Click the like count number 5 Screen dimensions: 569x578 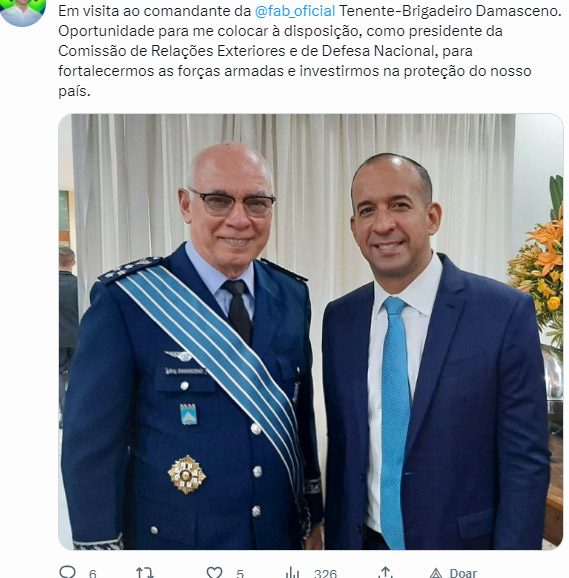[x=240, y=574]
